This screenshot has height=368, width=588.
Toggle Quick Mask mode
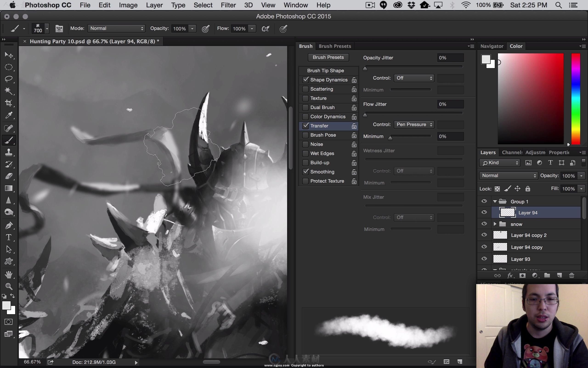tap(9, 322)
